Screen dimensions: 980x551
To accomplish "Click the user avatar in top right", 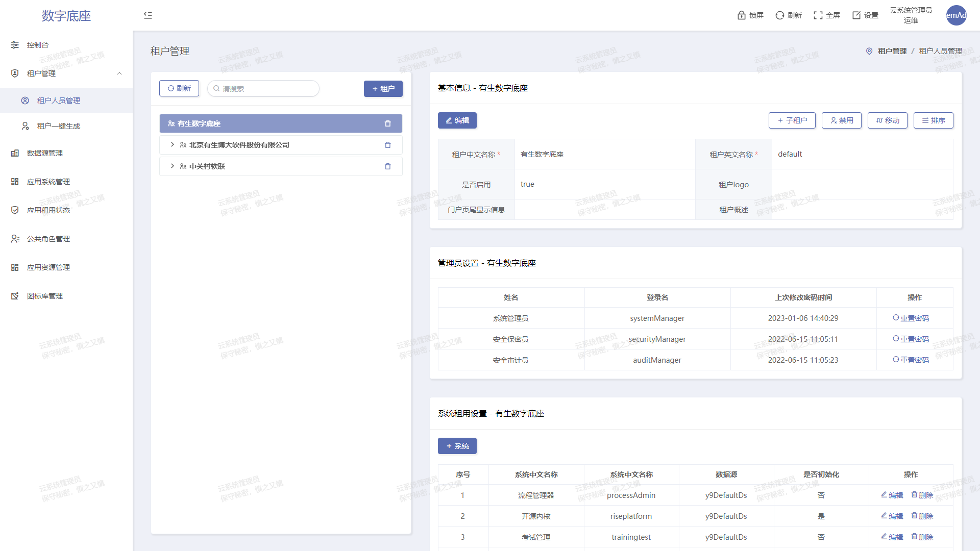I will (x=956, y=15).
